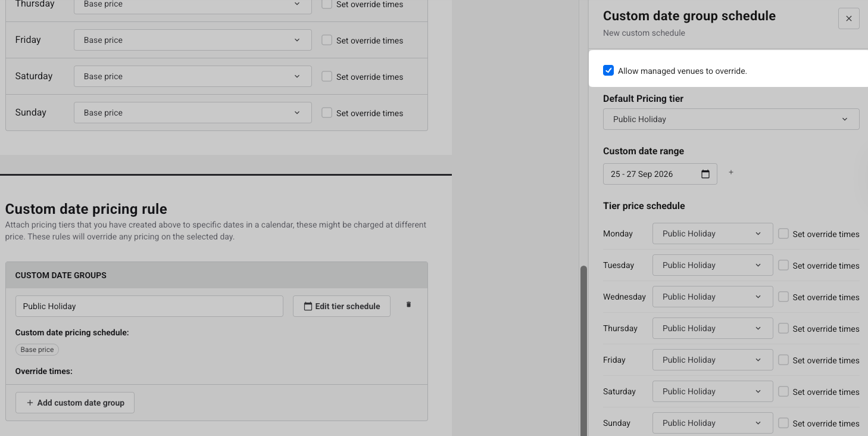Open Friday Public Holiday tier dropdown
The height and width of the screenshot is (436, 868).
(x=713, y=360)
